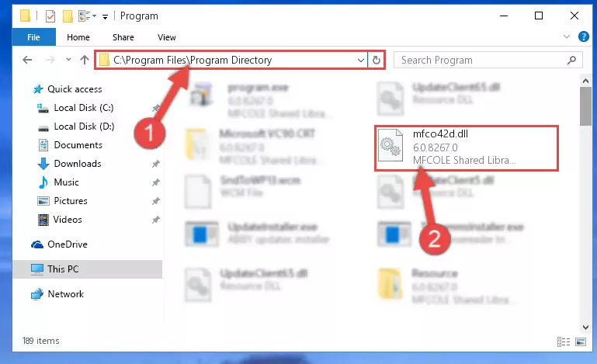597x364 pixels.
Task: Switch to Large icons view icon
Action: 581,341
